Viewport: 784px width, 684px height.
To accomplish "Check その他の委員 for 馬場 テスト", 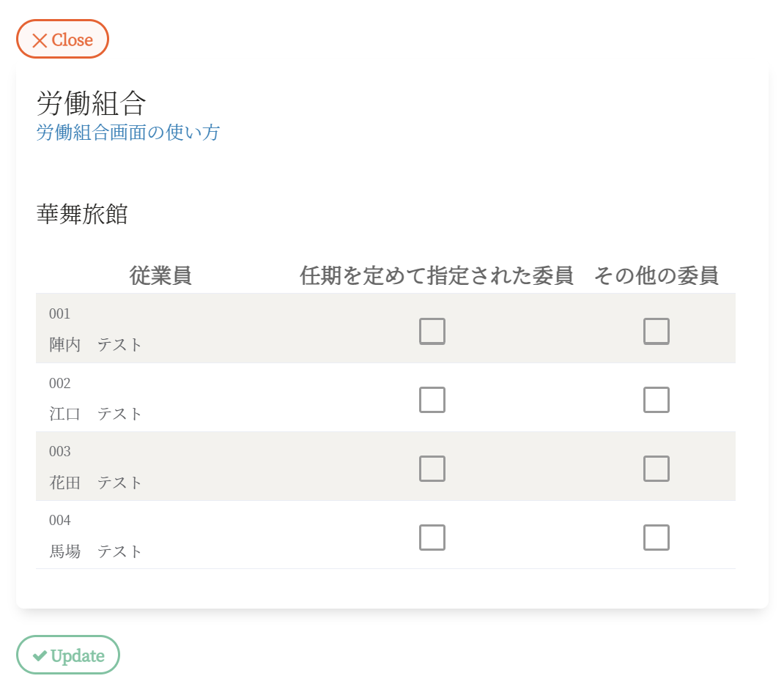I will pos(657,538).
